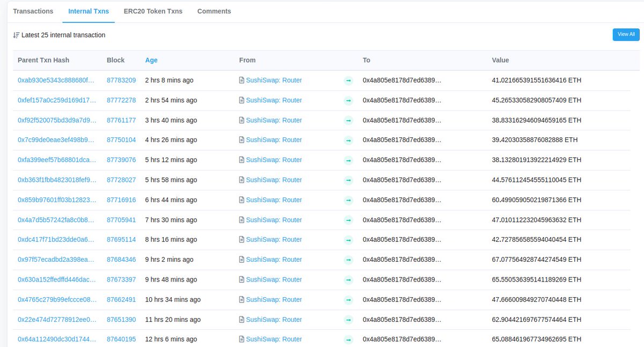Switch to ERC20 Token Txns tab

[x=153, y=11]
